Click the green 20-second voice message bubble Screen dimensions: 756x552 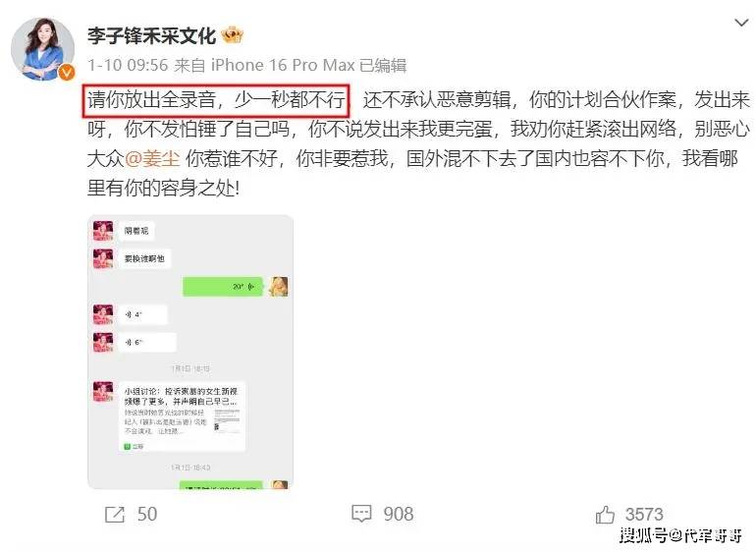(x=222, y=287)
